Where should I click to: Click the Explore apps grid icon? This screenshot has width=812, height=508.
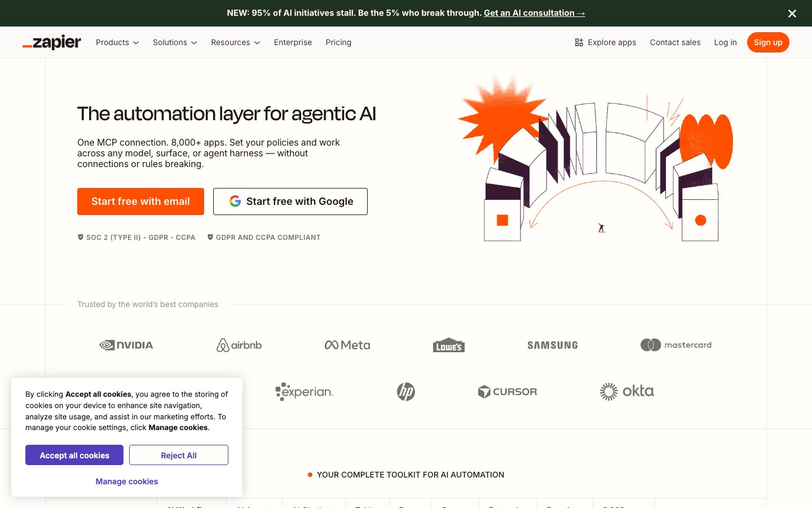tap(579, 42)
